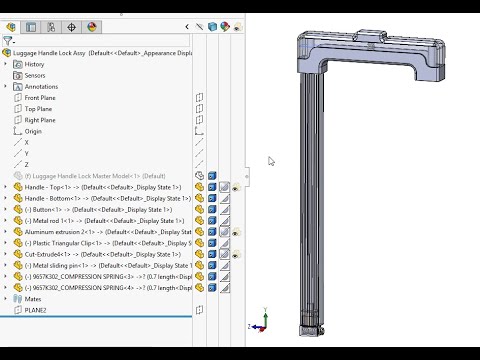This screenshot has height=360, width=480.
Task: Toggle Handle - Top transparency eye
Action: click(236, 187)
